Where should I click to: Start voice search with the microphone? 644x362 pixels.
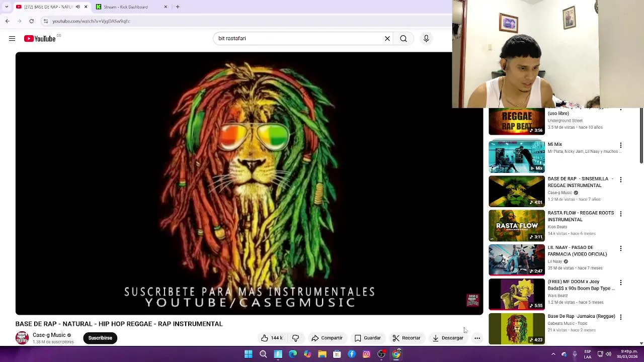426,39
